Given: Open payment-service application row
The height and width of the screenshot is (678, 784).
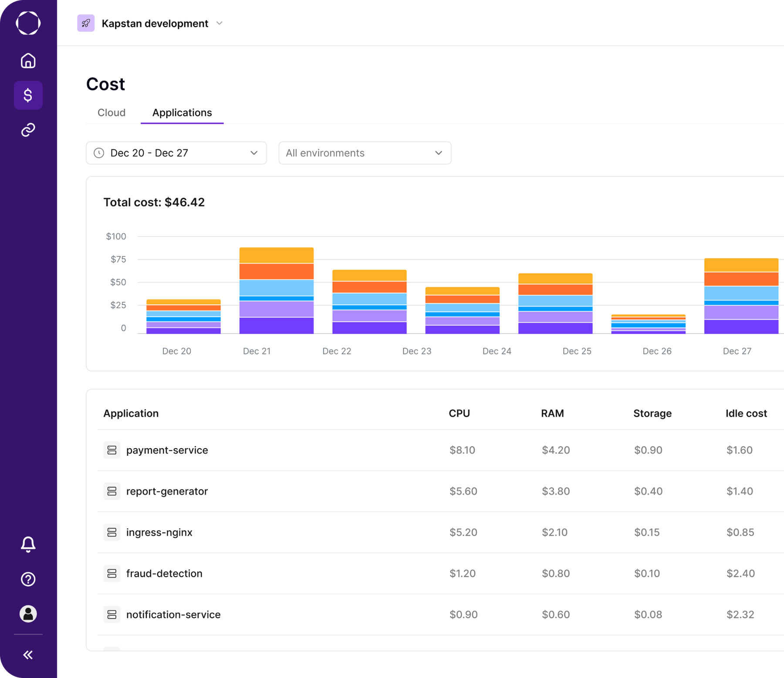Looking at the screenshot, I should point(441,450).
